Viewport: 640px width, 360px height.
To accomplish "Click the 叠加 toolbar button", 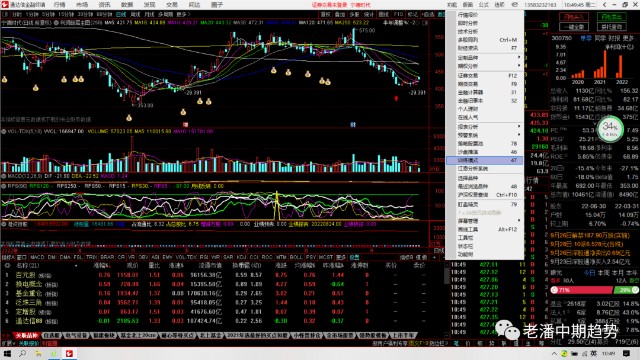I will tap(340, 14).
